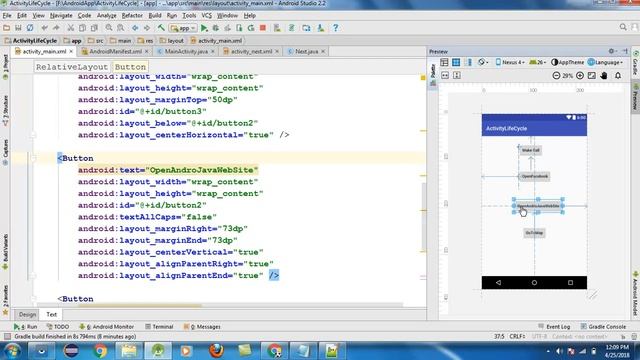Screen dimensions: 640x360
Task: Open the app run configuration dropdown
Action: pos(183,28)
